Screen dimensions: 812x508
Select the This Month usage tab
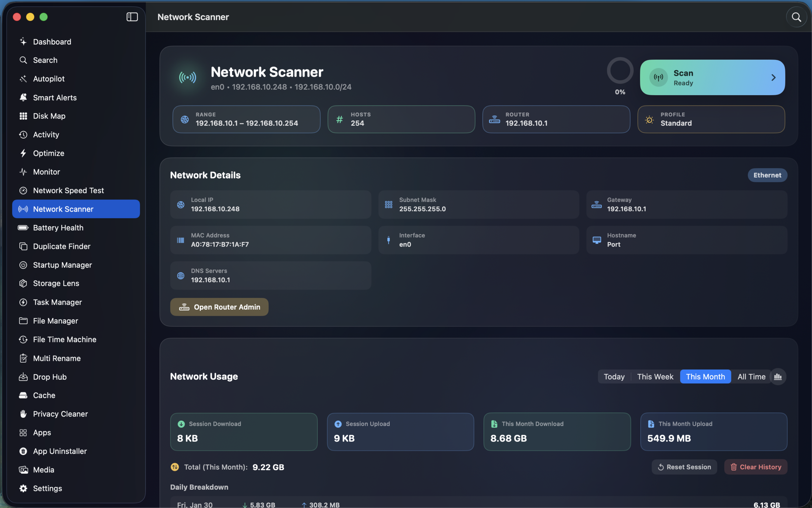pos(705,377)
